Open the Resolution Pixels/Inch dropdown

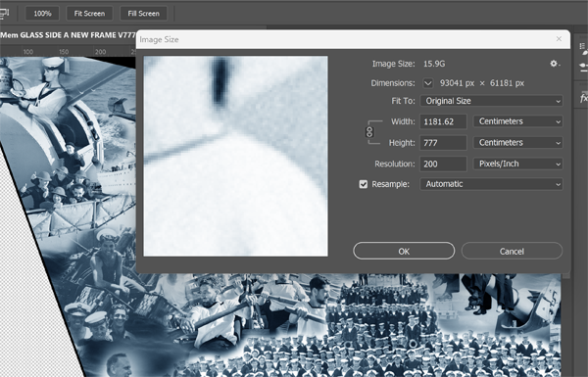pyautogui.click(x=517, y=164)
